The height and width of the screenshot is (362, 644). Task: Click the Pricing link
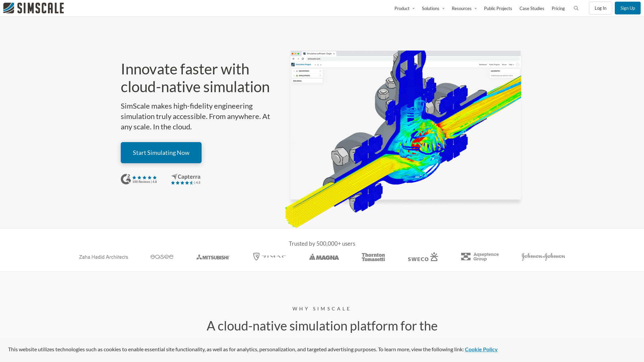point(558,8)
